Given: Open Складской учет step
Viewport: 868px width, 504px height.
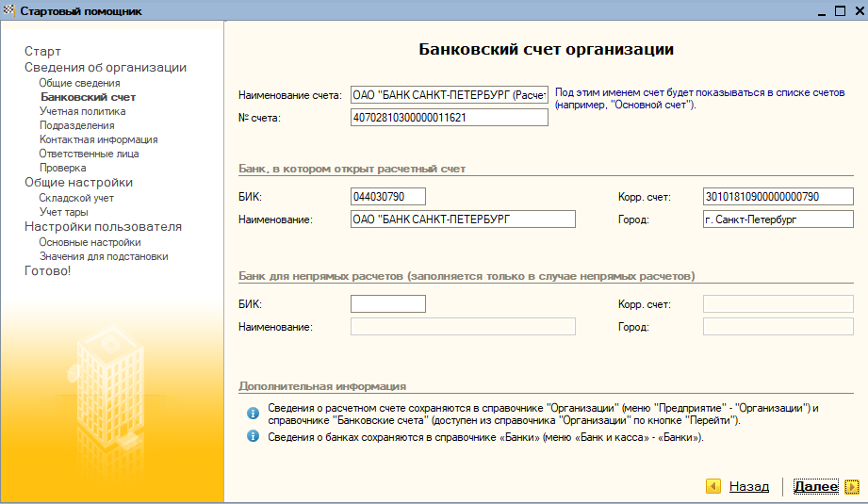Looking at the screenshot, I should pos(76,198).
